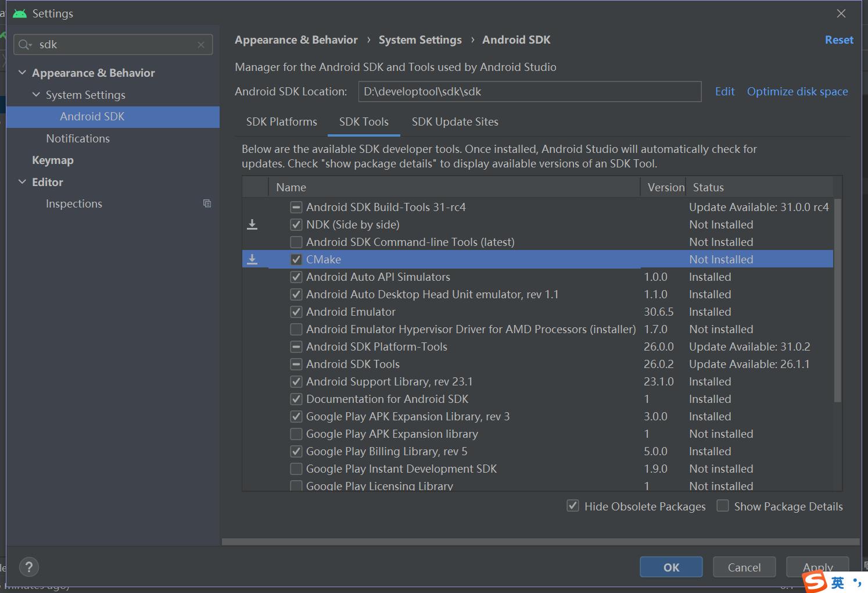This screenshot has height=593, width=868.
Task: Switch Sogou language mode 英 indicator
Action: [x=837, y=583]
